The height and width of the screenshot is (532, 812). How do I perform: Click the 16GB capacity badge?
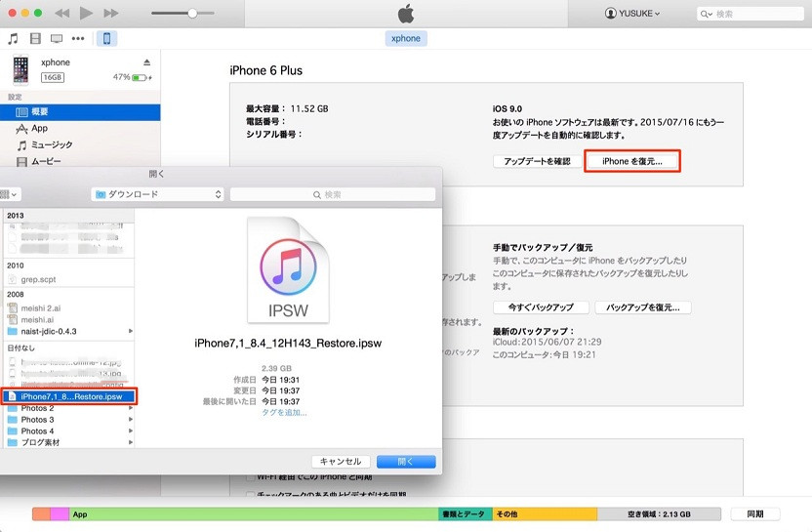[53, 77]
